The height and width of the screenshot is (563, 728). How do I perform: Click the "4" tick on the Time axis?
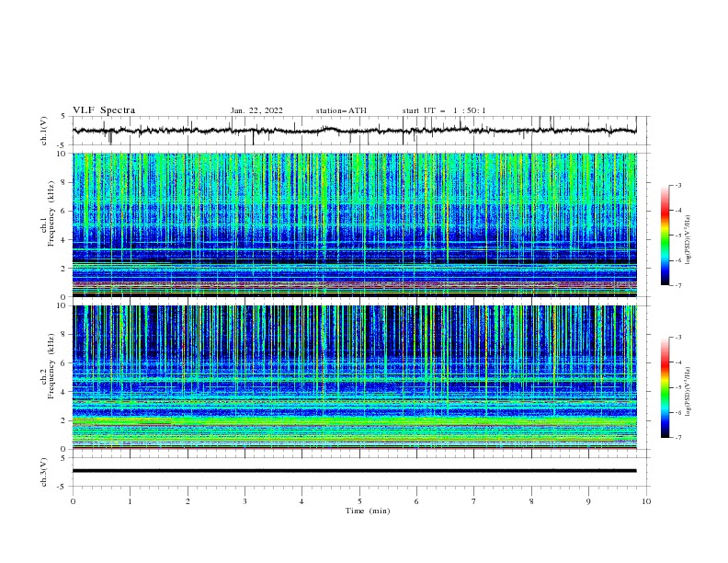pyautogui.click(x=301, y=501)
